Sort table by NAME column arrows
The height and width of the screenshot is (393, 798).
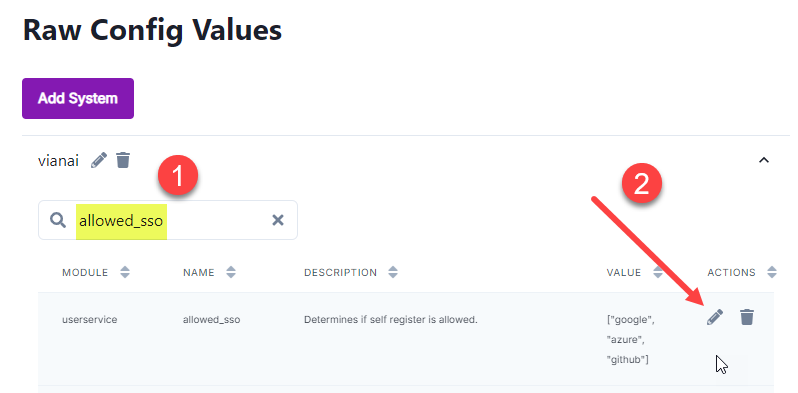(231, 272)
